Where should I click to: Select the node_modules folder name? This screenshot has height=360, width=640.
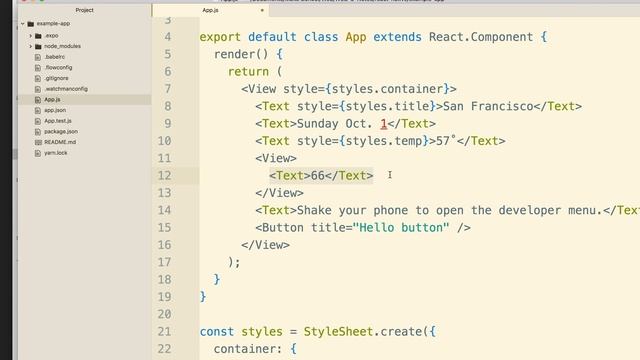[x=62, y=46]
